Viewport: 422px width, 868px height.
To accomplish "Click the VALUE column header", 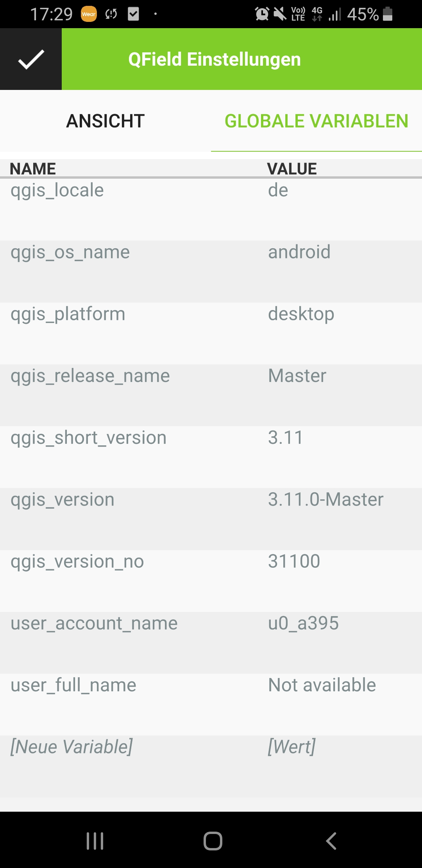I will pos(292,168).
